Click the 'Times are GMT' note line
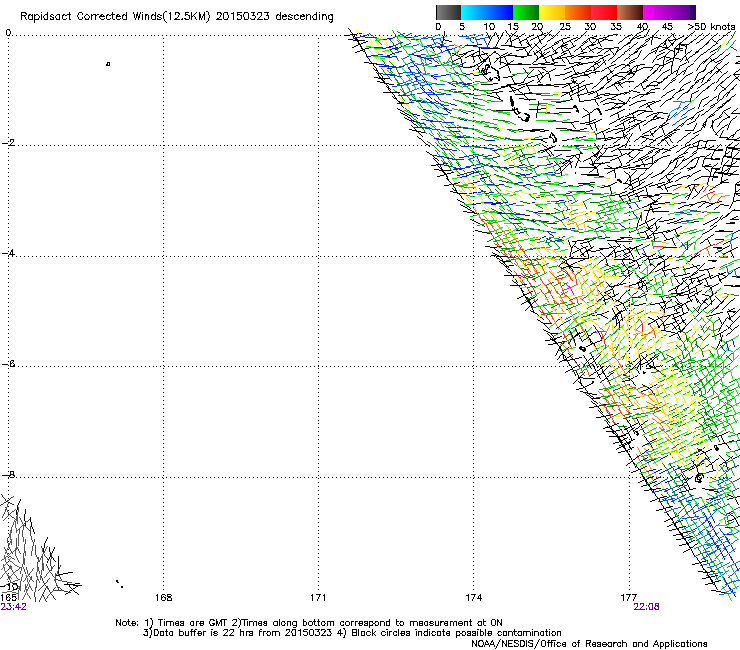 [309, 623]
